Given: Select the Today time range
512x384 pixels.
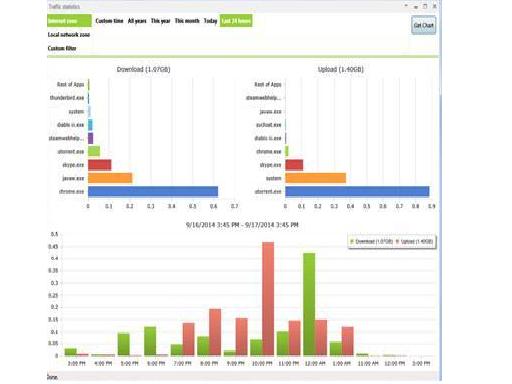Looking at the screenshot, I should pos(210,21).
